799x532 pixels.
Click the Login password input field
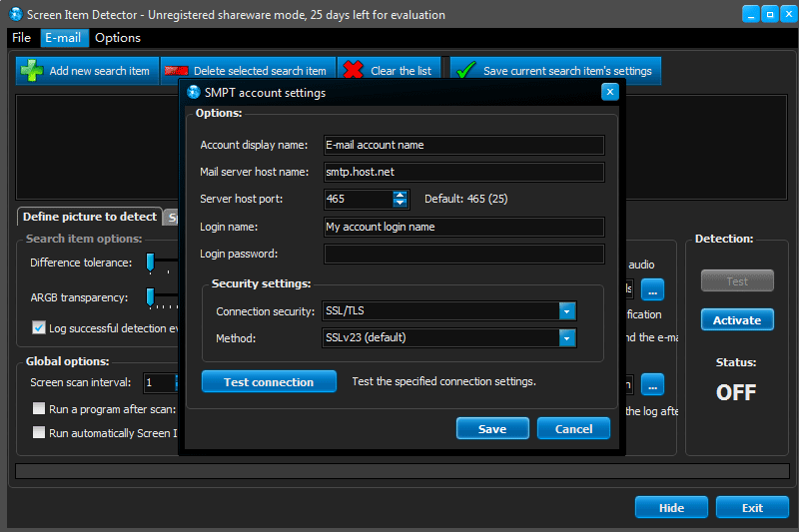464,255
